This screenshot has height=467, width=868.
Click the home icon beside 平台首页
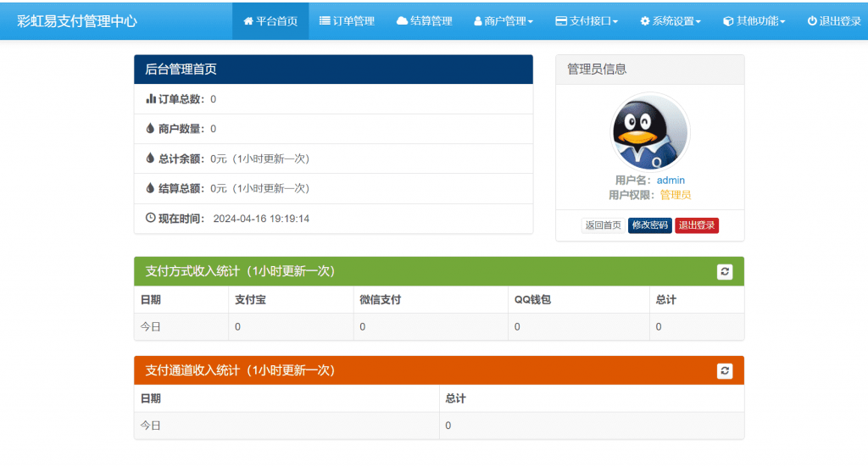[248, 21]
